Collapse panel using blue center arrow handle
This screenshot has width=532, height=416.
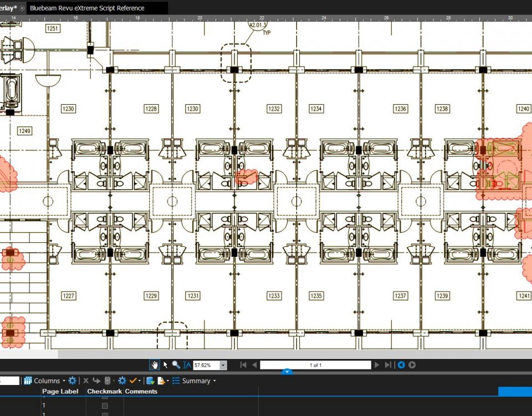(x=287, y=372)
